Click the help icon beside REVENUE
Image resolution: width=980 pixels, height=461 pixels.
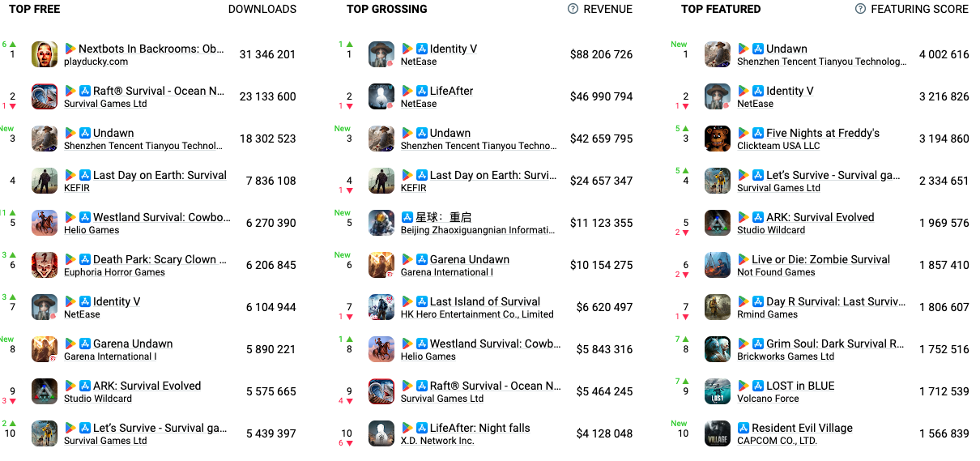573,9
